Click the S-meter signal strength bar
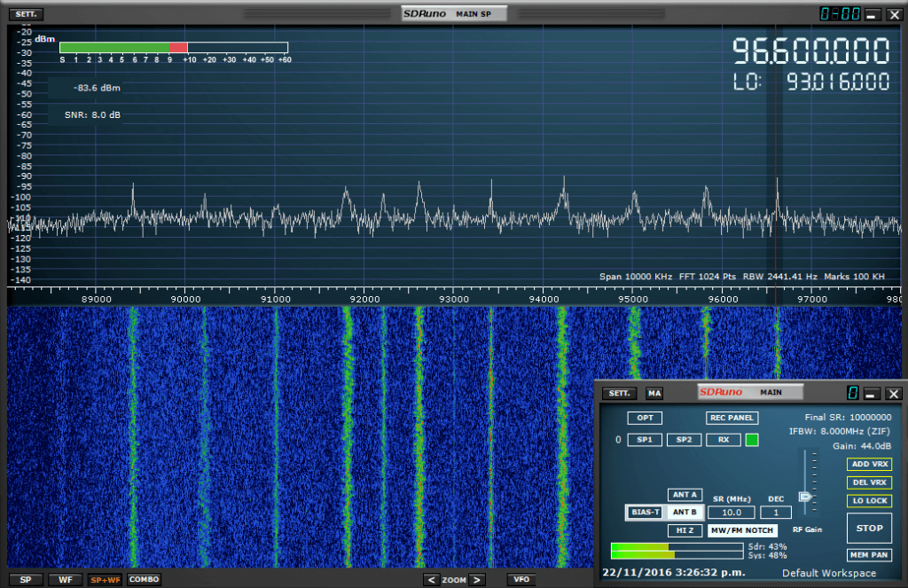 click(x=173, y=48)
